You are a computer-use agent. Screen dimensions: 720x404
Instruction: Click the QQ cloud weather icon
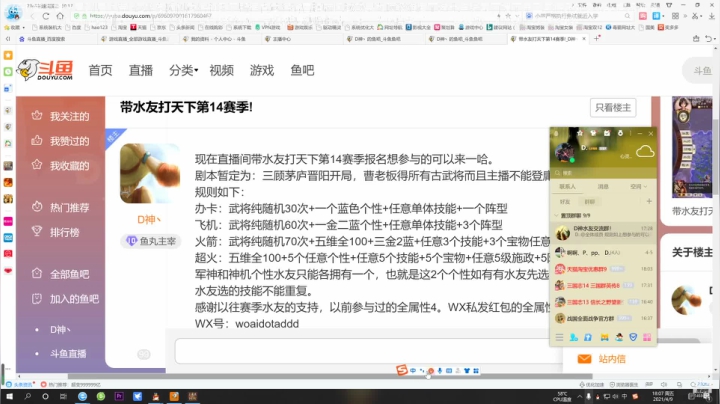645,151
